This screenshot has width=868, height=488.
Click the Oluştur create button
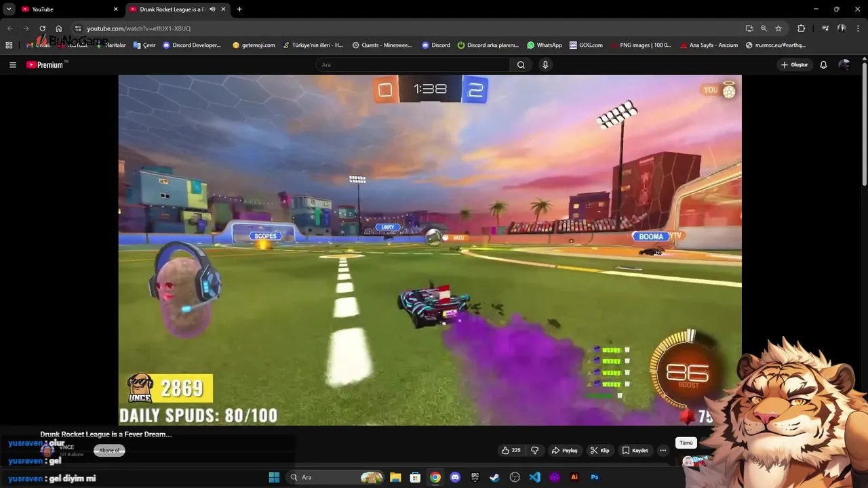(x=795, y=65)
